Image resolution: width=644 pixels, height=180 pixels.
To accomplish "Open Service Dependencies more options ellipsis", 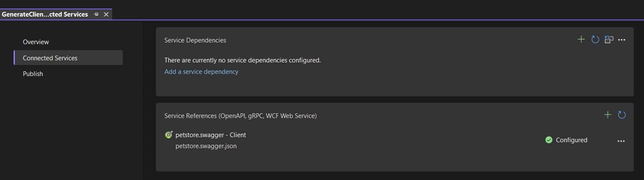I will pyautogui.click(x=622, y=40).
